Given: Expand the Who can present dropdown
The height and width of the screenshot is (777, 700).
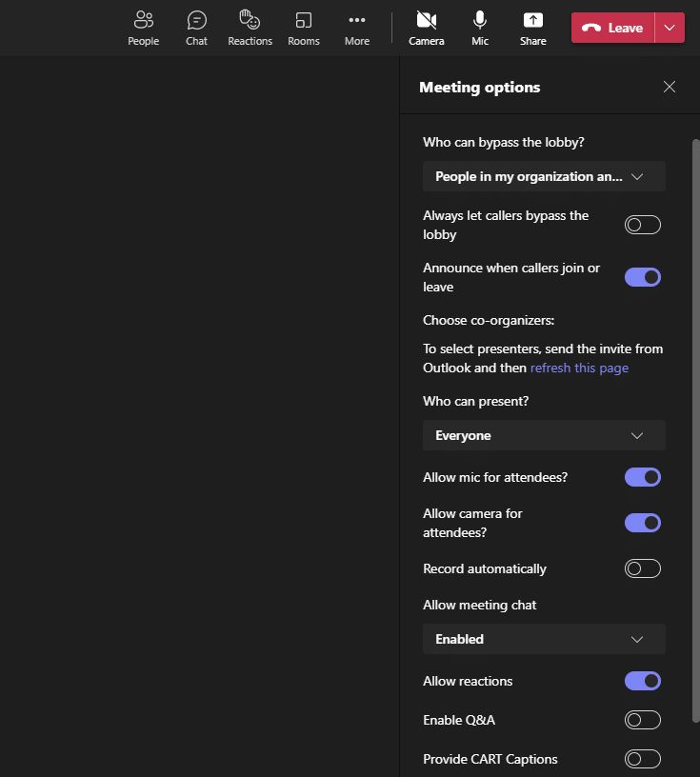Looking at the screenshot, I should pos(543,435).
